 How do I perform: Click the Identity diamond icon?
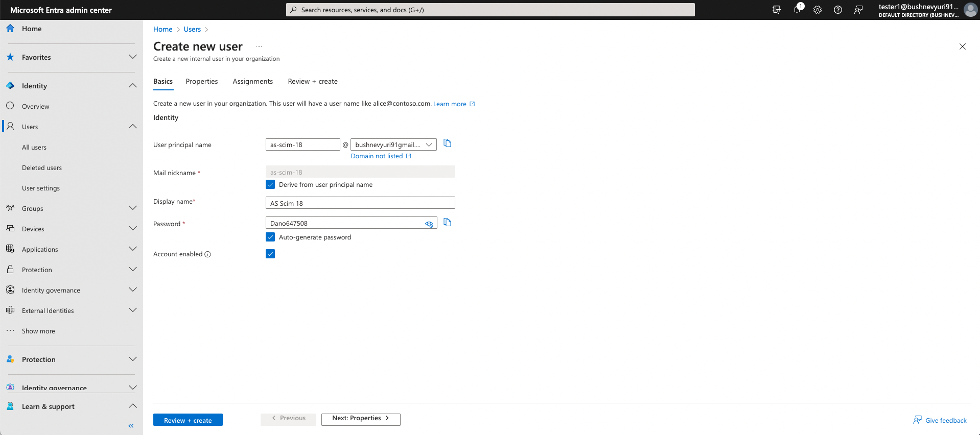(x=10, y=86)
